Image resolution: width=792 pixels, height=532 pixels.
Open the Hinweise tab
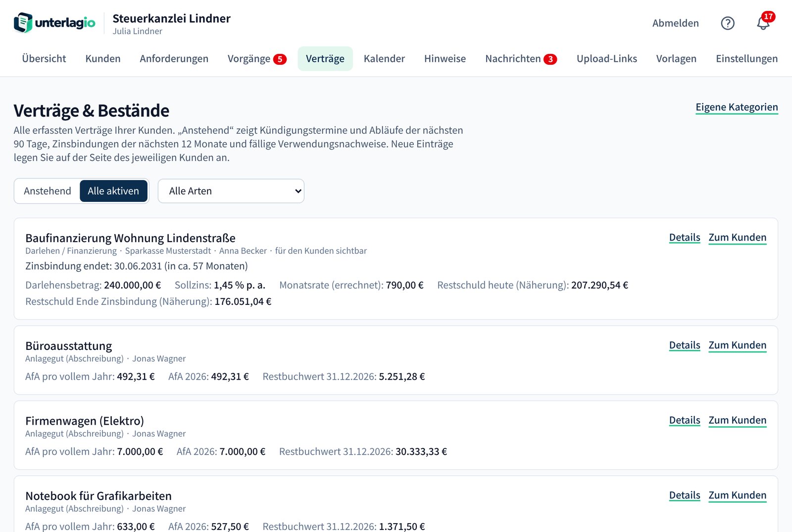[x=445, y=58]
